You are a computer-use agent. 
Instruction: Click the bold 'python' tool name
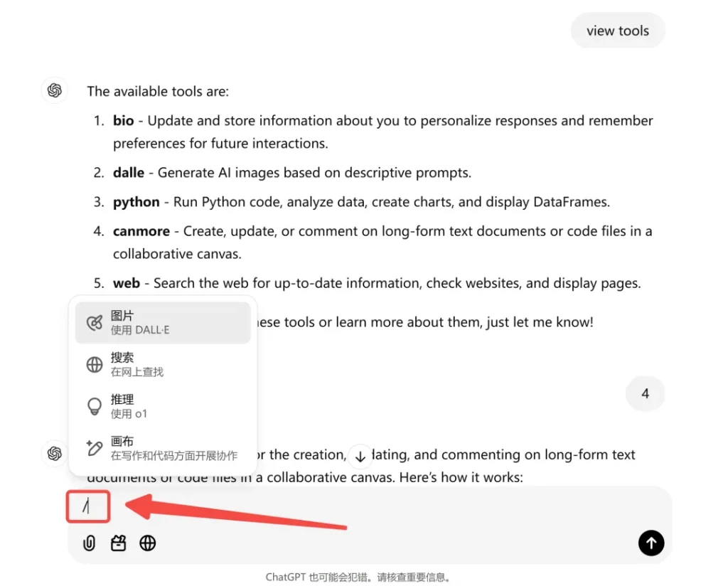tap(136, 203)
